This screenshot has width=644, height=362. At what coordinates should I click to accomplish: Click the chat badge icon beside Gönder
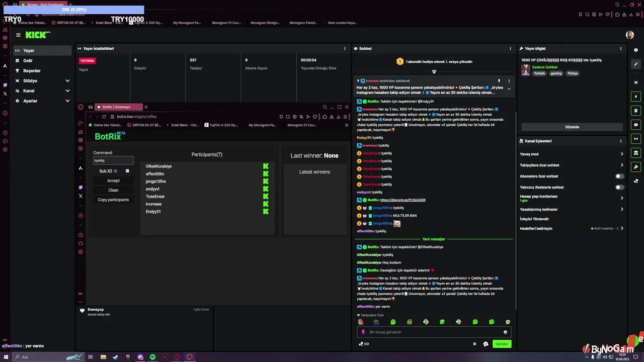[486, 344]
